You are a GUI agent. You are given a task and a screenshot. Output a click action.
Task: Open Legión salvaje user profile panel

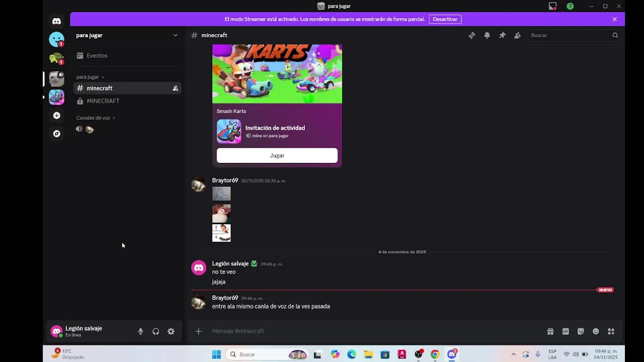pyautogui.click(x=91, y=331)
